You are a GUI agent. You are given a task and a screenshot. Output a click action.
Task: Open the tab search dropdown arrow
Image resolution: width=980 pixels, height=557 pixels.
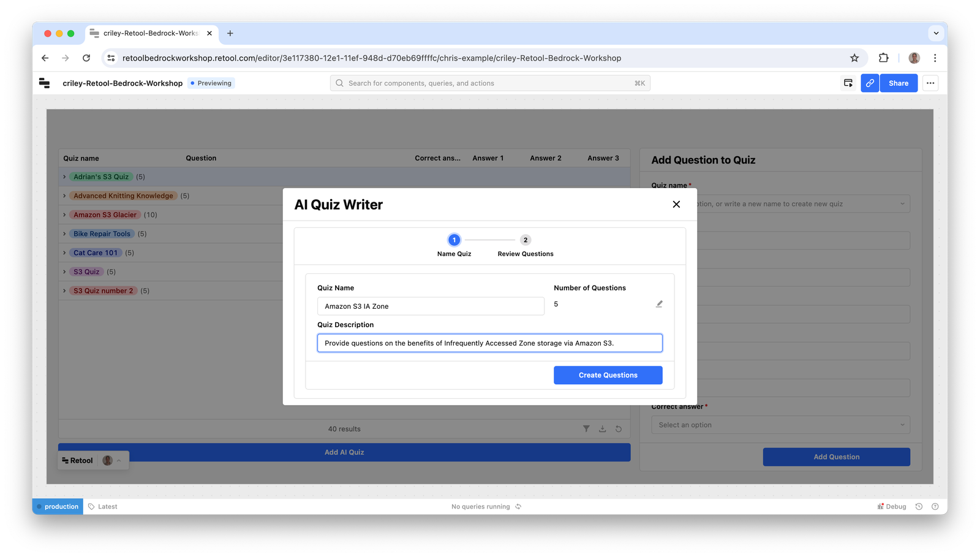[935, 34]
